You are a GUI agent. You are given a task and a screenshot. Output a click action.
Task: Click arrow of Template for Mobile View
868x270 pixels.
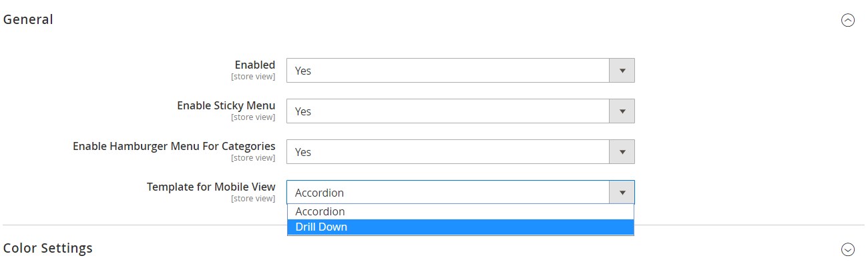click(x=622, y=193)
